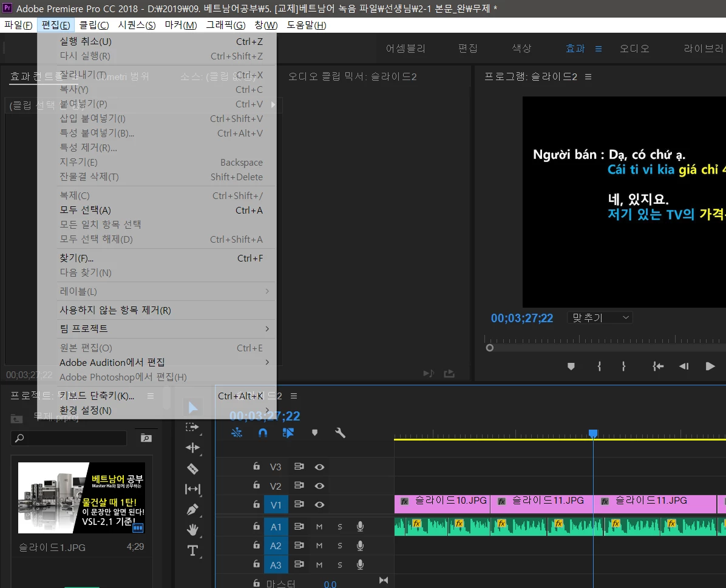
Task: Switch to 색상 workspace
Action: pos(522,48)
